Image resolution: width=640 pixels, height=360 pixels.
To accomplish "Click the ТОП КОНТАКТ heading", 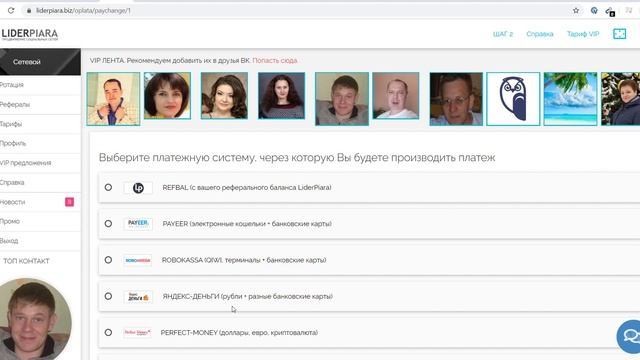I will 26,261.
